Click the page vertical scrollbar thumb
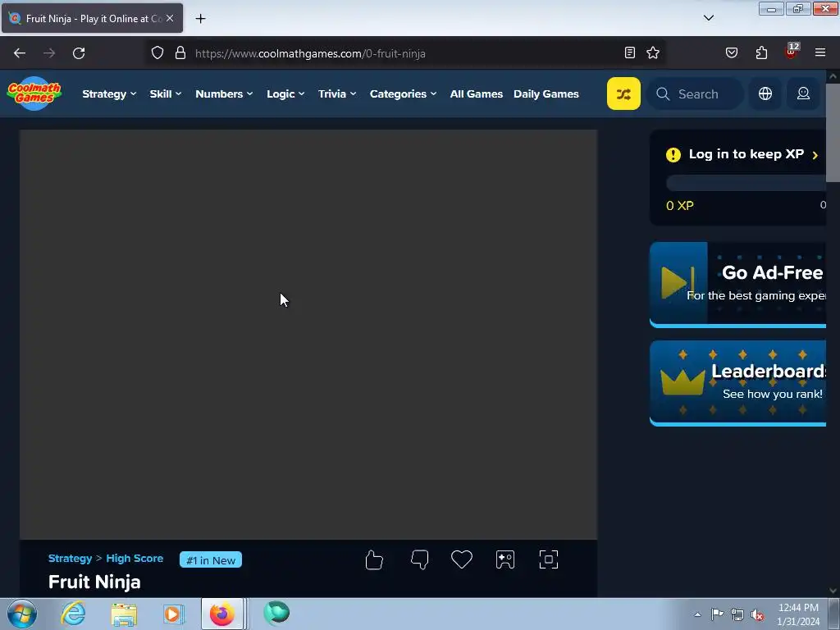The image size is (840, 630). [x=833, y=132]
